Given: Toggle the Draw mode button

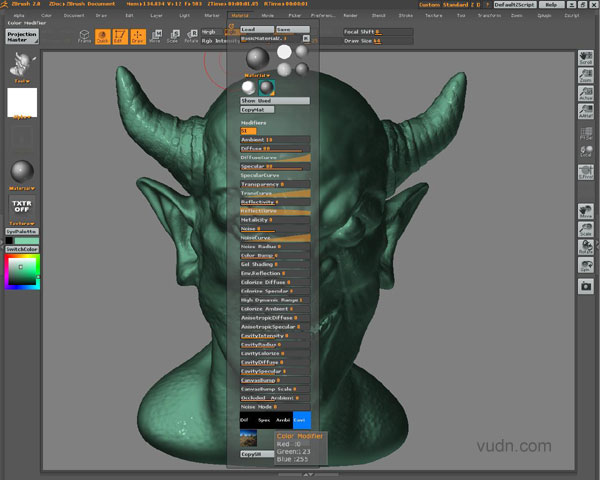Looking at the screenshot, I should pos(138,37).
